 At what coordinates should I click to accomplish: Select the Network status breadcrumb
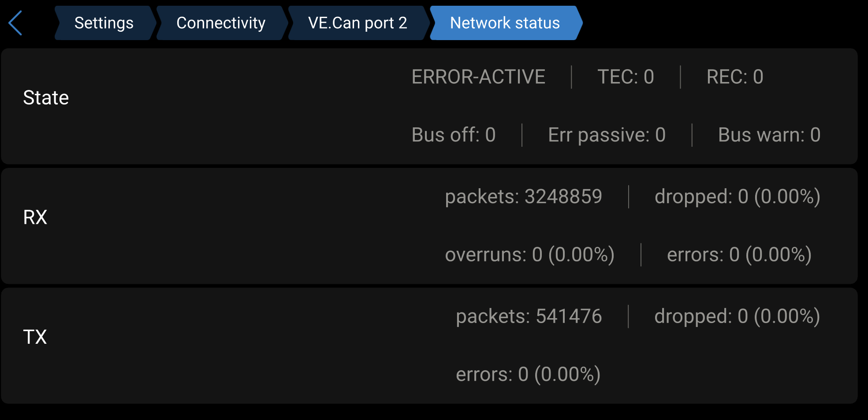[505, 23]
